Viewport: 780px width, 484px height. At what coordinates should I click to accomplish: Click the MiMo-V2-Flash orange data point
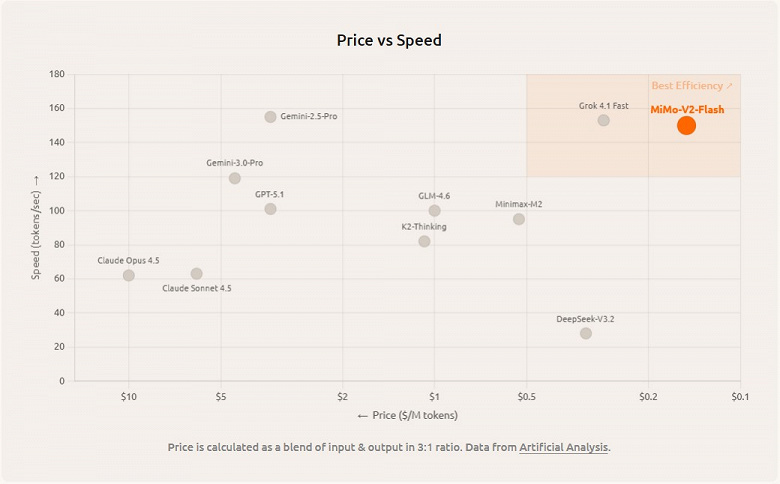(x=686, y=125)
